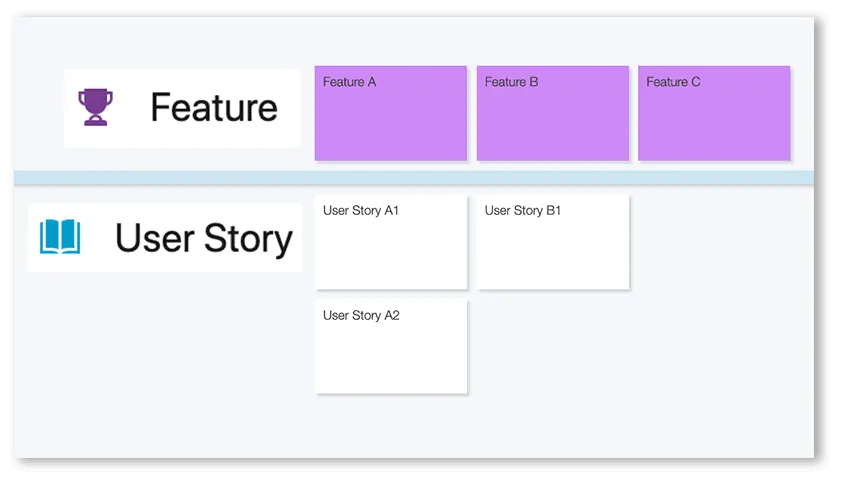This screenshot has height=490, width=844.
Task: Click the 'Feature A' title text
Action: click(x=350, y=82)
